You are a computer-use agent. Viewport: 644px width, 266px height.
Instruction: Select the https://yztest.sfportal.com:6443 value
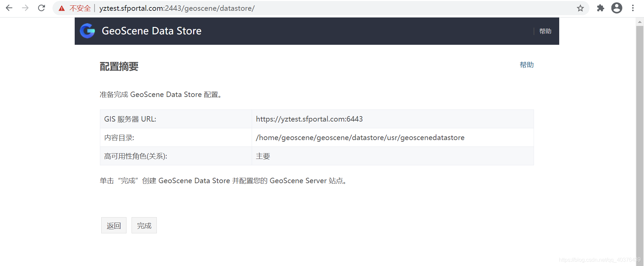309,119
